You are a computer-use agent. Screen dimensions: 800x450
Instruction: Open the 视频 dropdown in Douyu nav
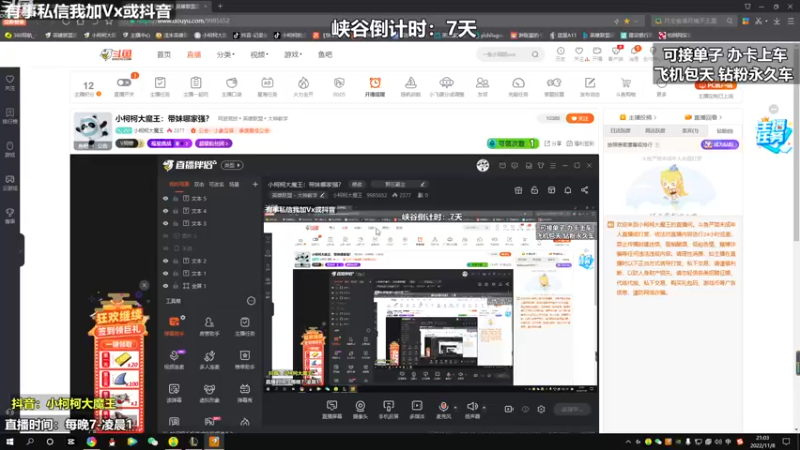259,55
